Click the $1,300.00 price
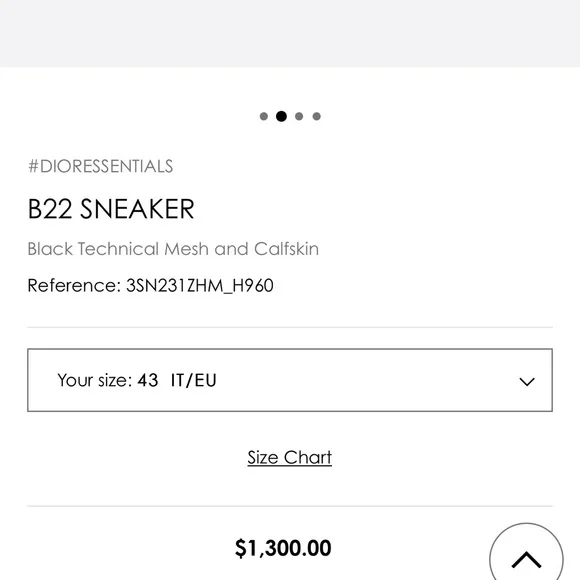Image resolution: width=580 pixels, height=580 pixels. click(x=283, y=548)
